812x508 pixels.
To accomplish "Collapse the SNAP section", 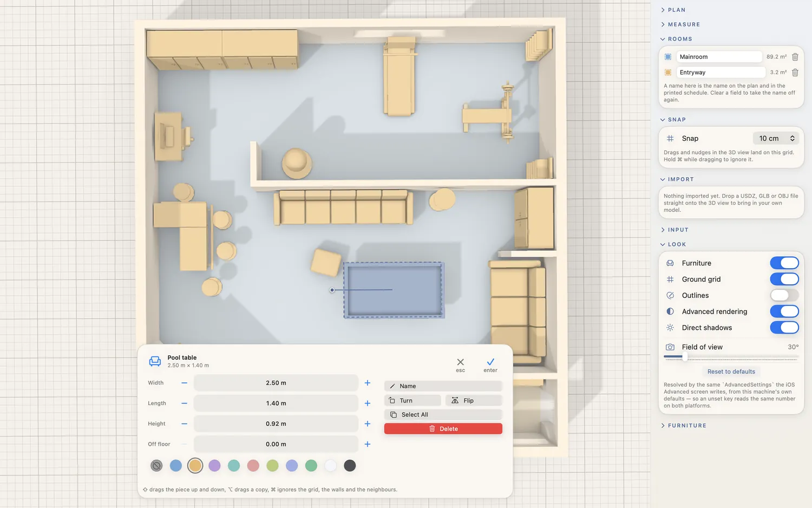I will (673, 120).
